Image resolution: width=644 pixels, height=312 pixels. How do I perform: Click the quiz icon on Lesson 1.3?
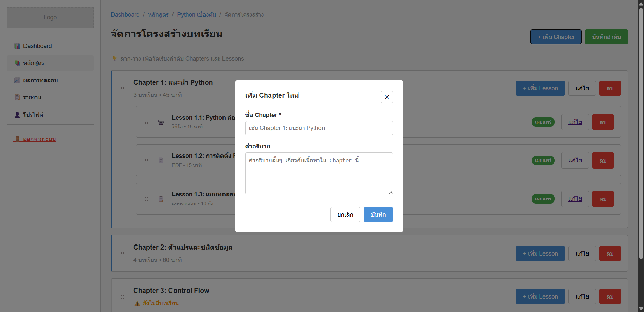coord(161,199)
